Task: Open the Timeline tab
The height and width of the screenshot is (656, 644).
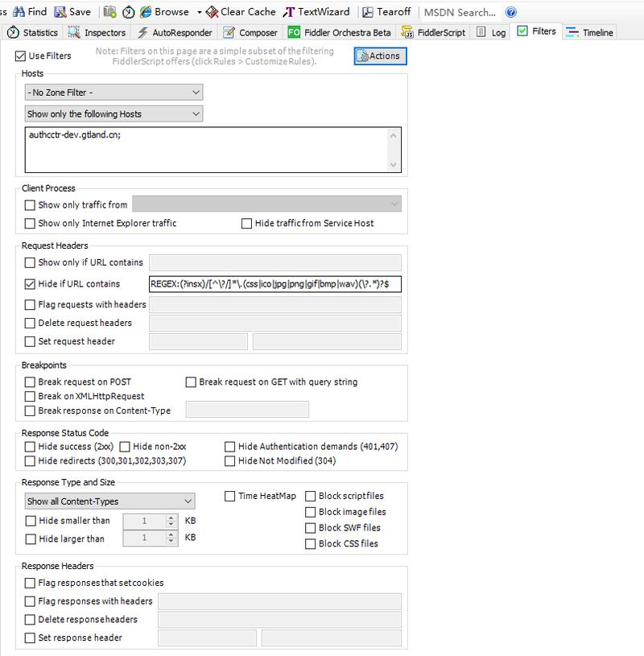Action: coord(589,32)
